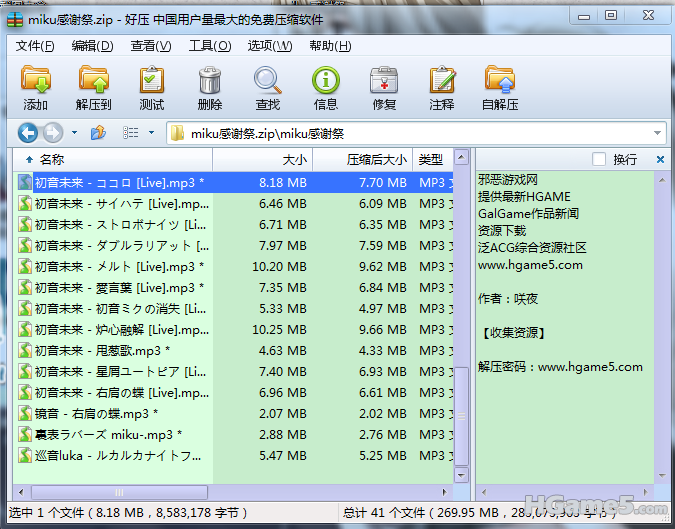Click the file icon of 初音未来 - 甩葱歌.mp3
This screenshot has height=529, width=675.
[x=25, y=350]
